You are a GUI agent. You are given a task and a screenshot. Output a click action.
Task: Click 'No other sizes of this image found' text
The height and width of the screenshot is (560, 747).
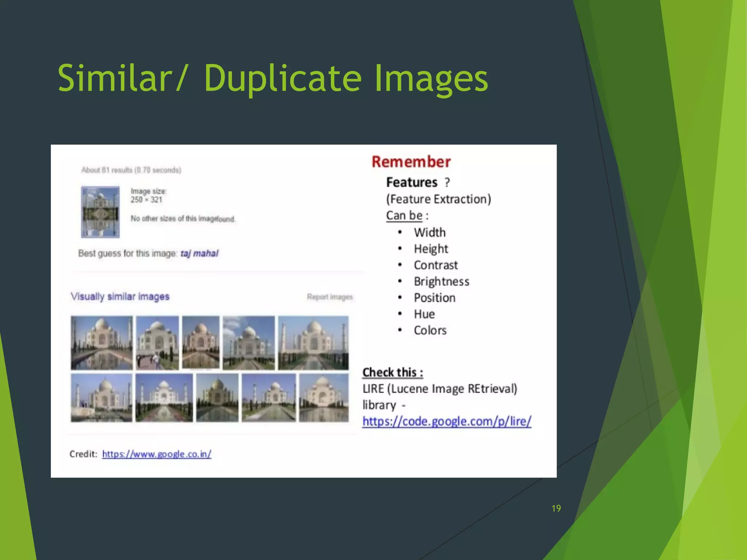[183, 218]
